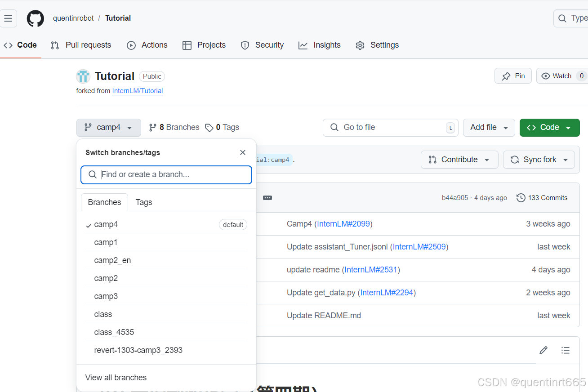Switch to the camp1 branch

166,242
